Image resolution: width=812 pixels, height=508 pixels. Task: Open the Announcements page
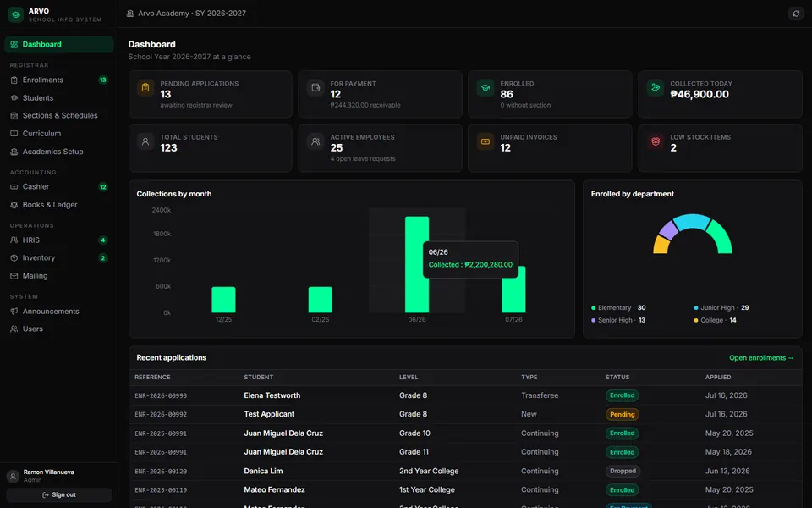point(59,311)
